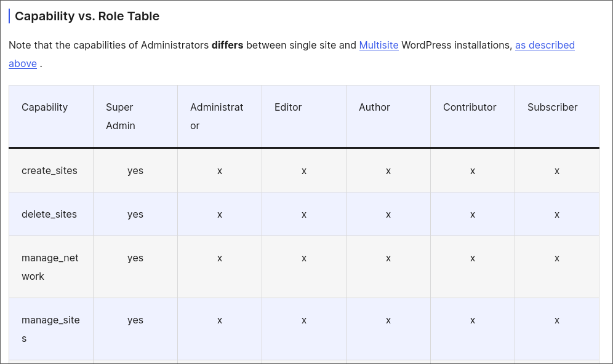Select the Subscriber column header
The image size is (613, 364).
pos(552,107)
